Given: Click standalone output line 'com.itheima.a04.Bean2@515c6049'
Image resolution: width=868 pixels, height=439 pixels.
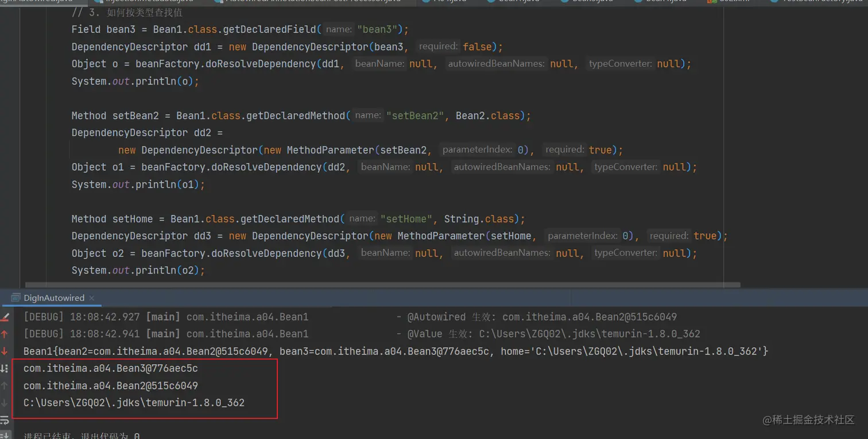Looking at the screenshot, I should coord(110,386).
